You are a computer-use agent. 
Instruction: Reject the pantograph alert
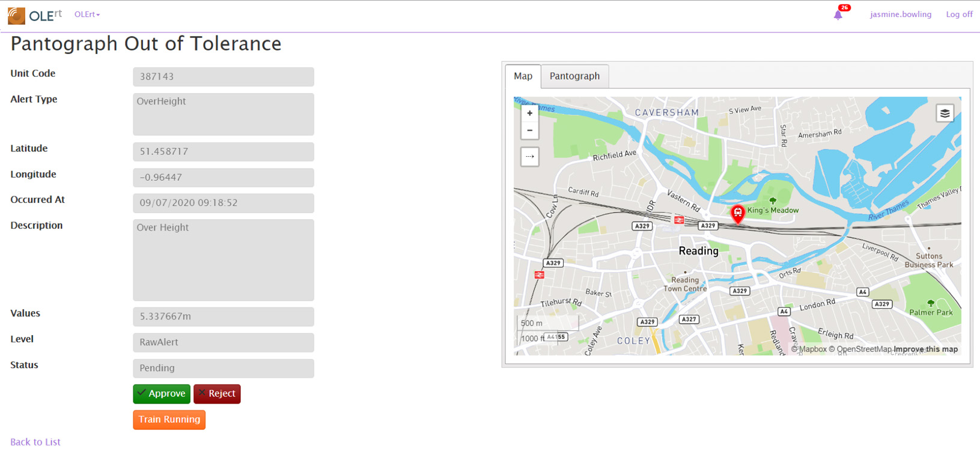click(217, 394)
